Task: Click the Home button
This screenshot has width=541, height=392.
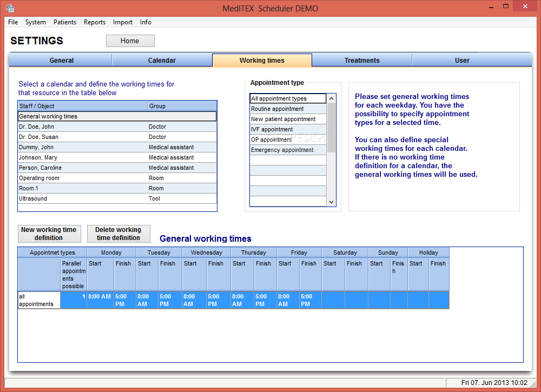Action: pyautogui.click(x=130, y=41)
